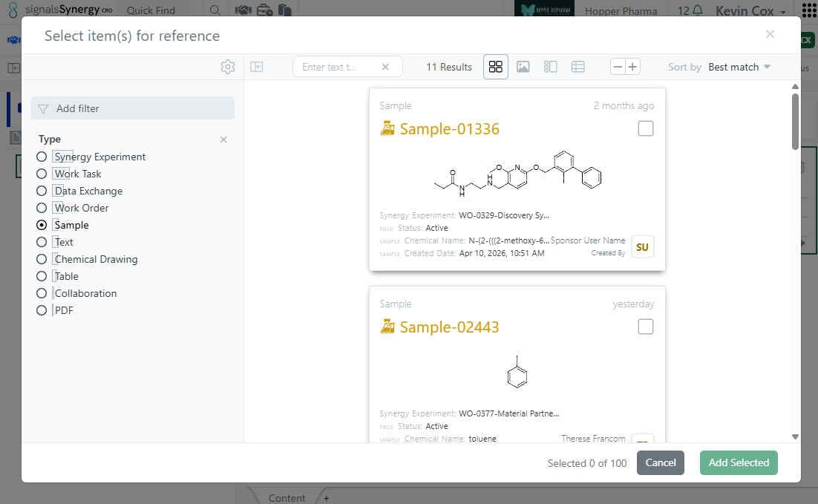Click Quick Find in top bar
818x504 pixels.
151,10
